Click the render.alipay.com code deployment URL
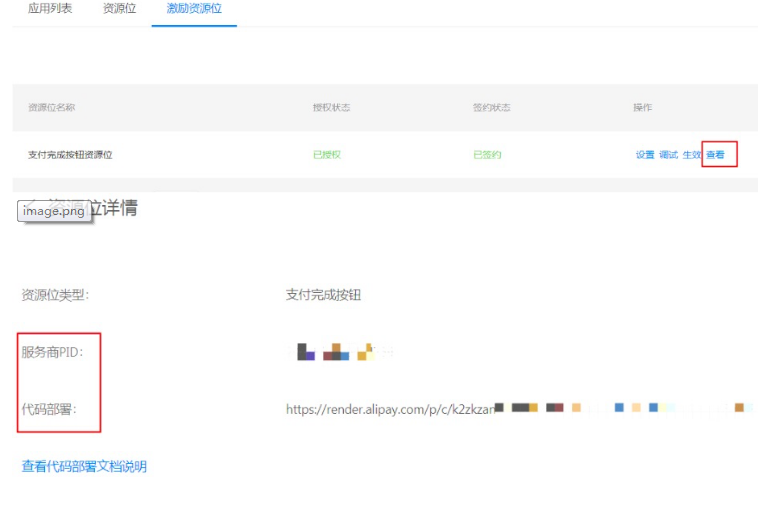Viewport: 771px width, 512px height. [390, 409]
